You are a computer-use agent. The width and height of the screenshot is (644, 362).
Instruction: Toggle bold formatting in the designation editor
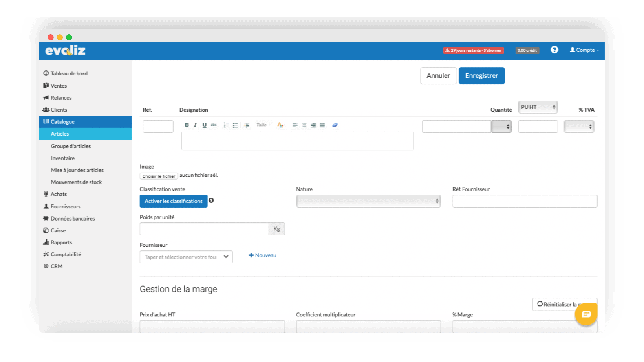click(x=187, y=125)
